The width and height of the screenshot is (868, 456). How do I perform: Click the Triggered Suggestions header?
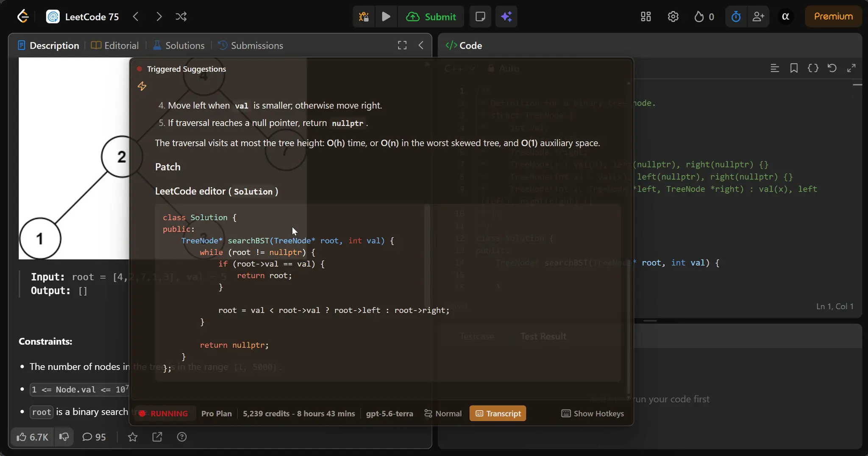point(186,69)
